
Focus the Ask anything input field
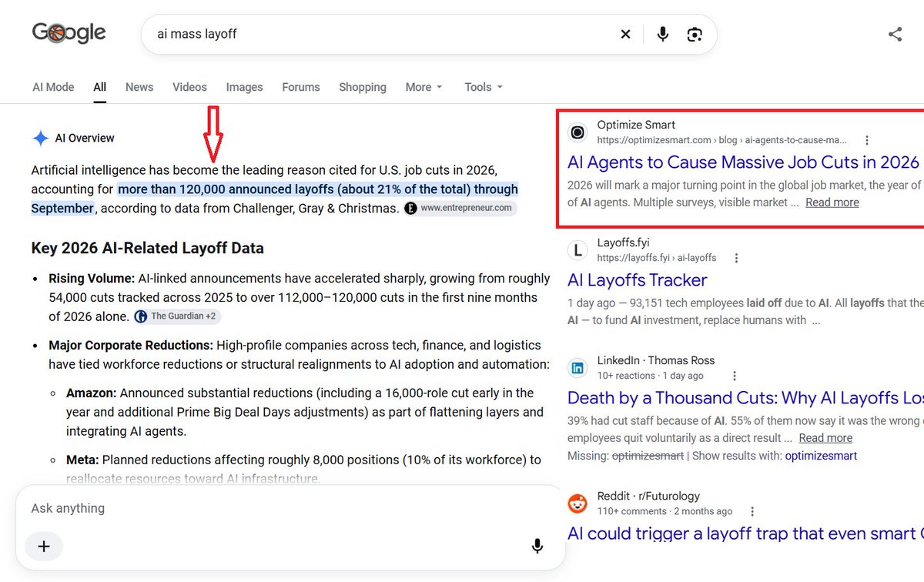tap(290, 509)
